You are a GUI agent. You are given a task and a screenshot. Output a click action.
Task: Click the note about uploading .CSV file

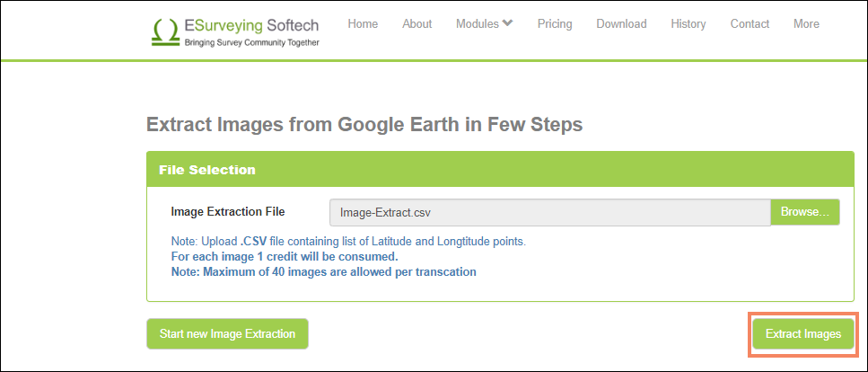(x=348, y=242)
